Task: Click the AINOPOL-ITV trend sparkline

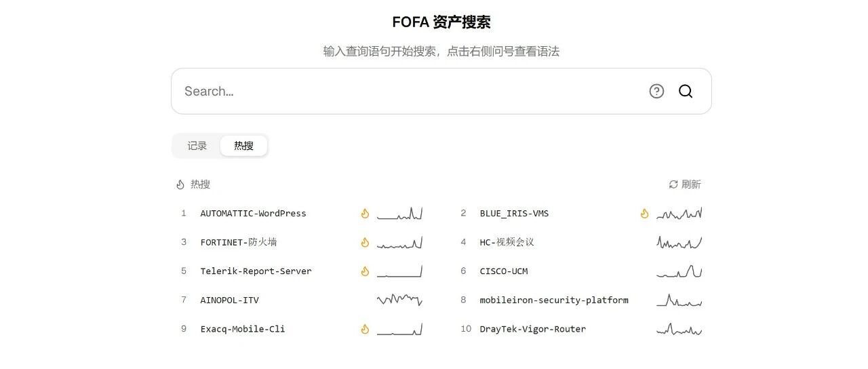Action: (x=400, y=300)
